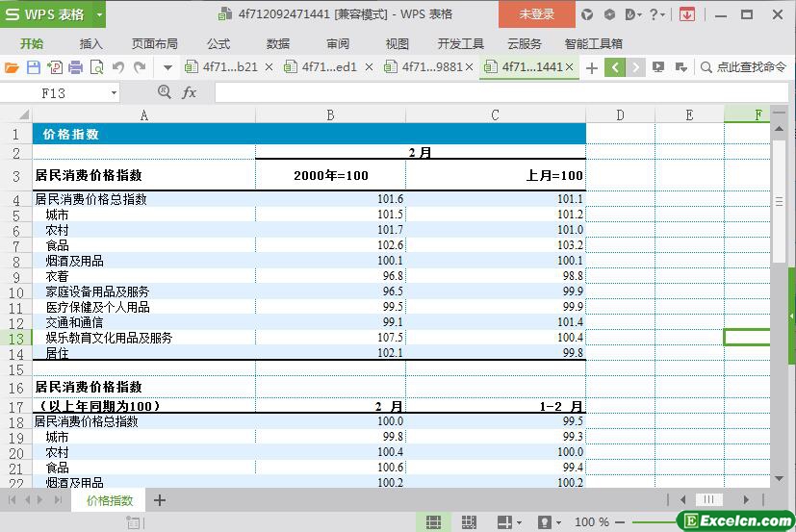Expand the quick access toolbar customize arrow
This screenshot has height=532, width=796.
167,67
